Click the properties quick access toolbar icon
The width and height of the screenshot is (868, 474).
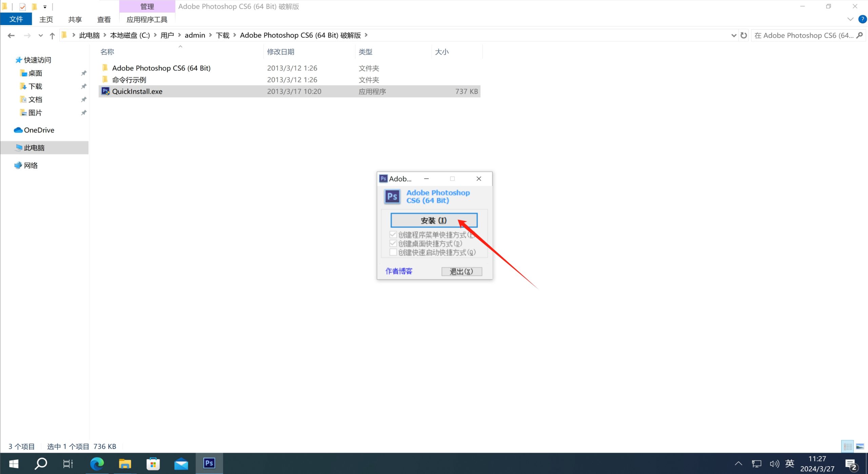point(22,6)
